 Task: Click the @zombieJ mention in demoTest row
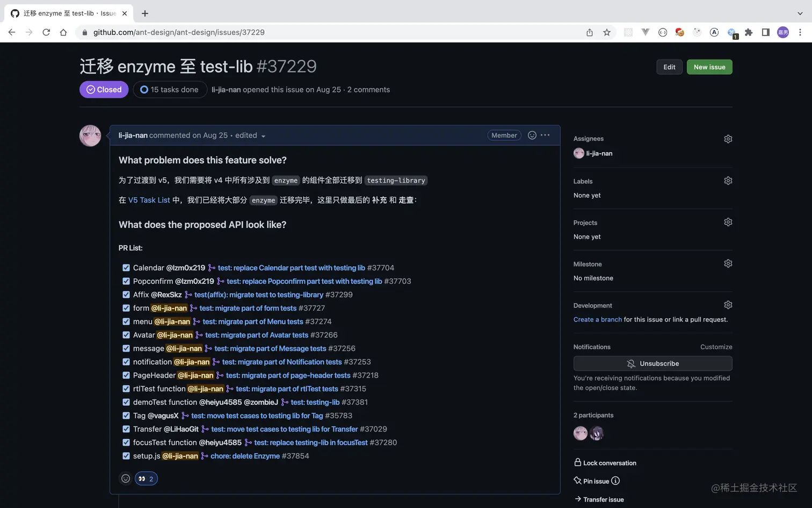click(x=261, y=402)
